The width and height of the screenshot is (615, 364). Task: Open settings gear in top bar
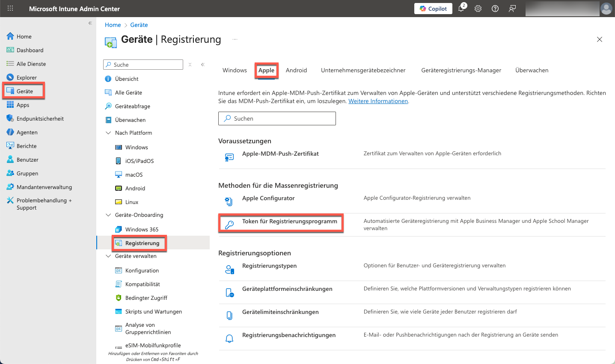(478, 9)
